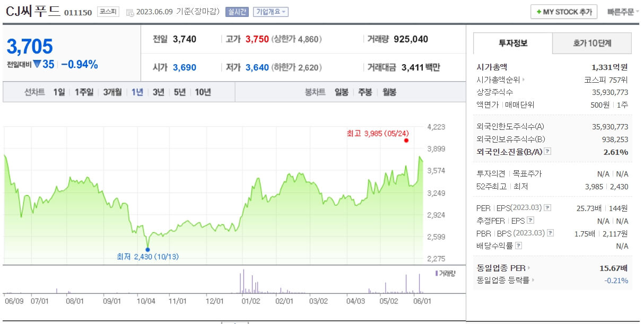Click the 코스피 757위 ranking value
644x324 pixels.
point(606,80)
